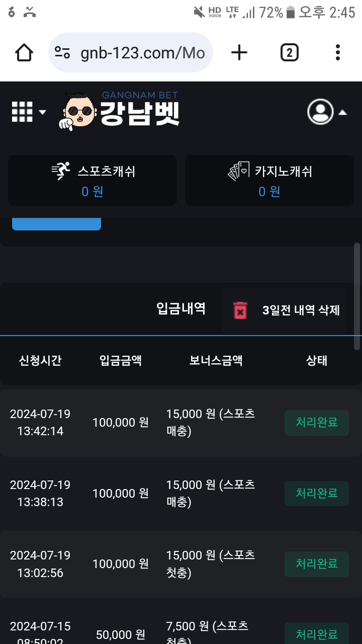Open the browser three-dot overflow menu
The width and height of the screenshot is (362, 644).
coord(337,52)
